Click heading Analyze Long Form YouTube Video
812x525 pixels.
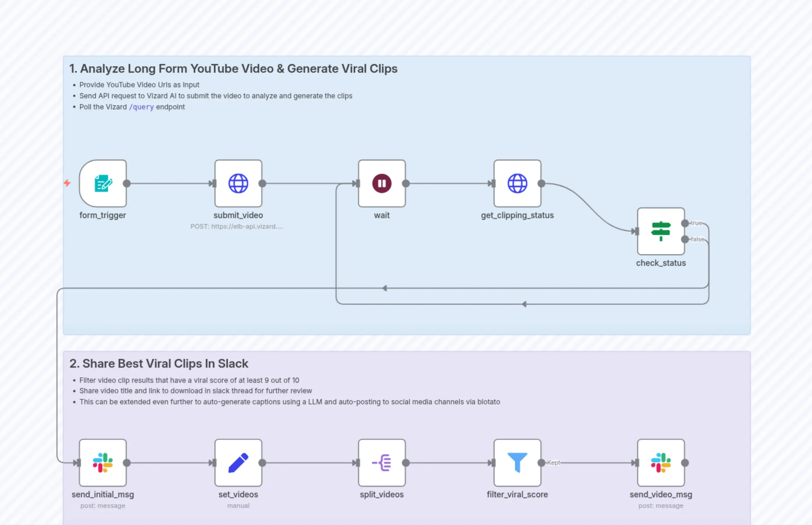(x=233, y=68)
